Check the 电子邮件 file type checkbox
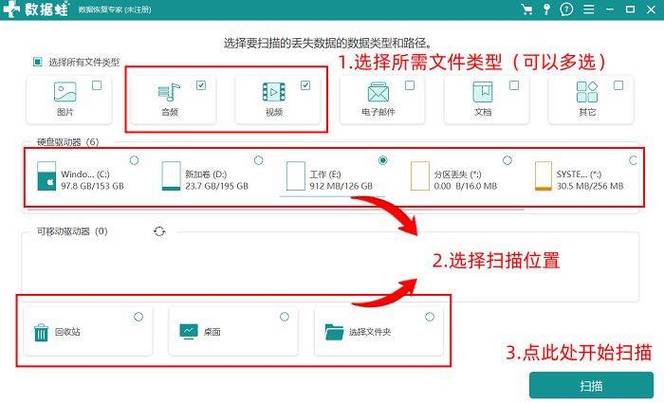This screenshot has height=403, width=664. [410, 86]
